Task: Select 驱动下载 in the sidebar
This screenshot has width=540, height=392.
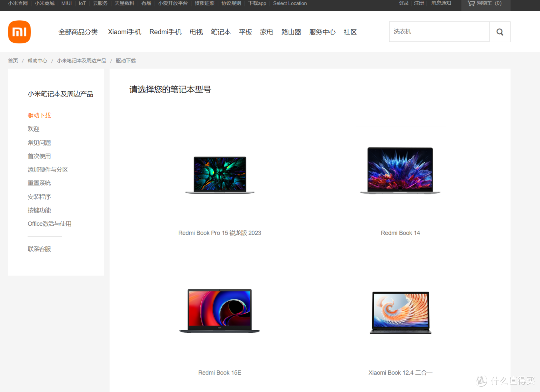Action: [39, 115]
